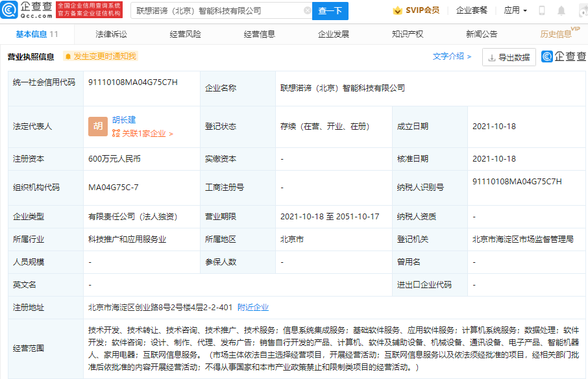
Task: Expand 关联1家企业 related companies
Action: pyautogui.click(x=143, y=134)
